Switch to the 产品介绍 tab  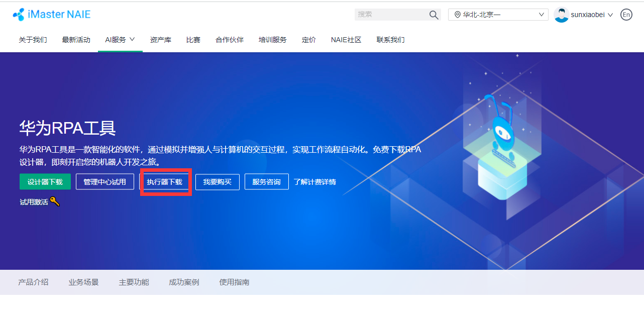pos(33,282)
